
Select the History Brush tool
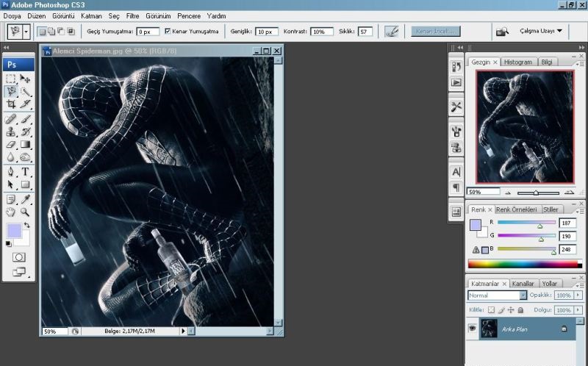pyautogui.click(x=25, y=132)
